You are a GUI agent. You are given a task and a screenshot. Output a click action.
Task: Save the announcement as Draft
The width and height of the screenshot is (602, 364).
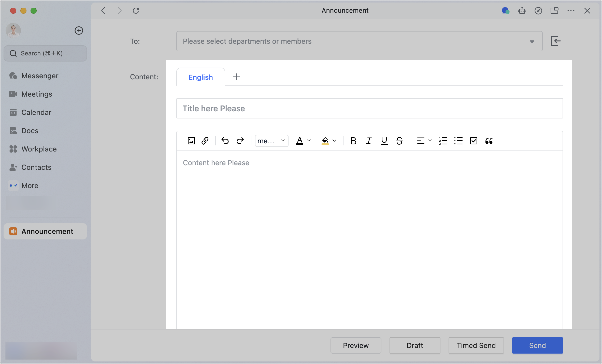point(415,345)
